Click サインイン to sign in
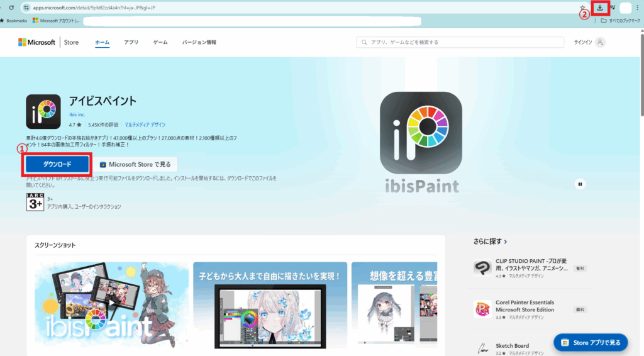The width and height of the screenshot is (644, 356). (x=583, y=42)
